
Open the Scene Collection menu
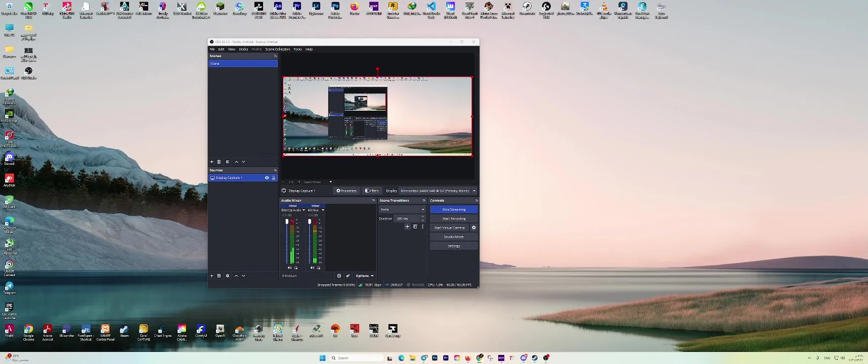point(278,49)
